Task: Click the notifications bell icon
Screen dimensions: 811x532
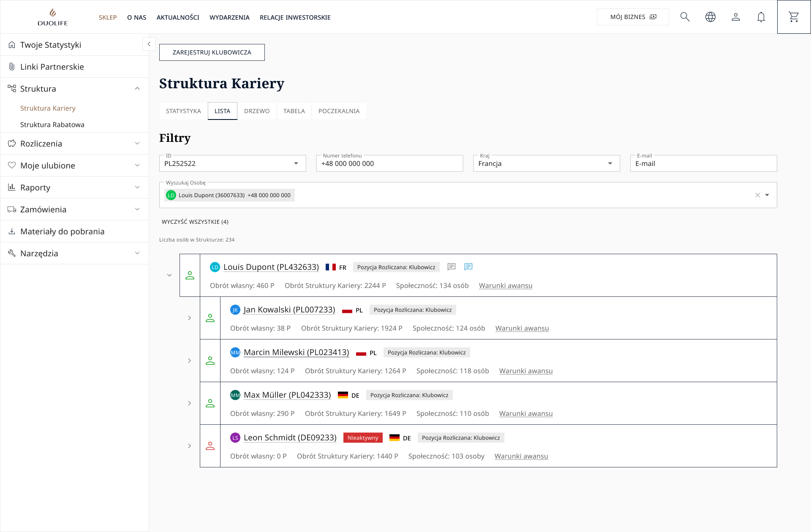Action: pos(761,17)
